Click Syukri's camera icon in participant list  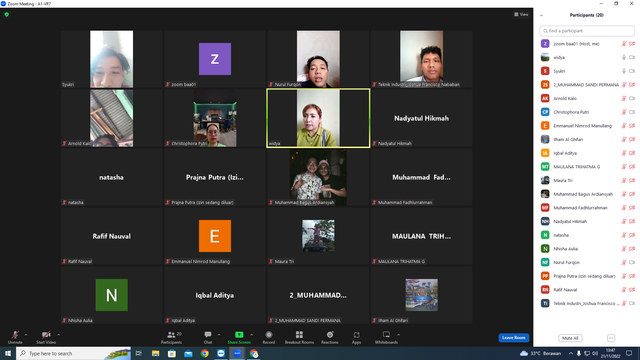(x=632, y=71)
